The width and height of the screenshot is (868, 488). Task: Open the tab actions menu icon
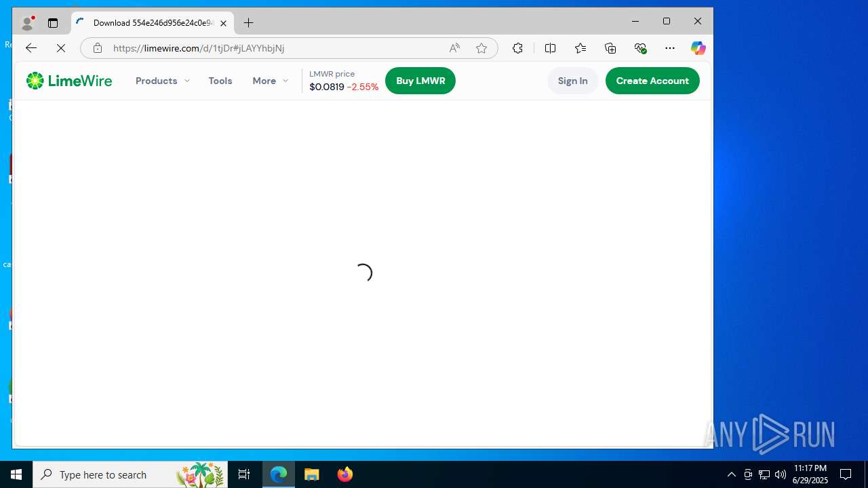[53, 23]
